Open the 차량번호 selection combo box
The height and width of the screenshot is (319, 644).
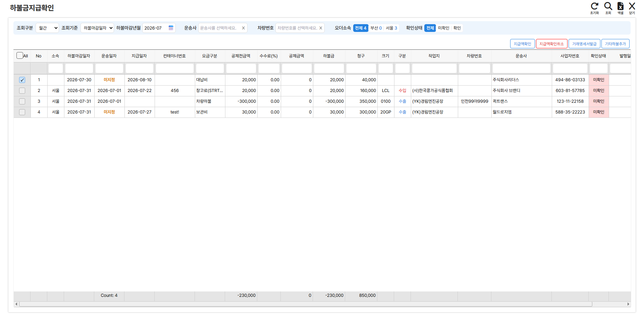coord(300,28)
